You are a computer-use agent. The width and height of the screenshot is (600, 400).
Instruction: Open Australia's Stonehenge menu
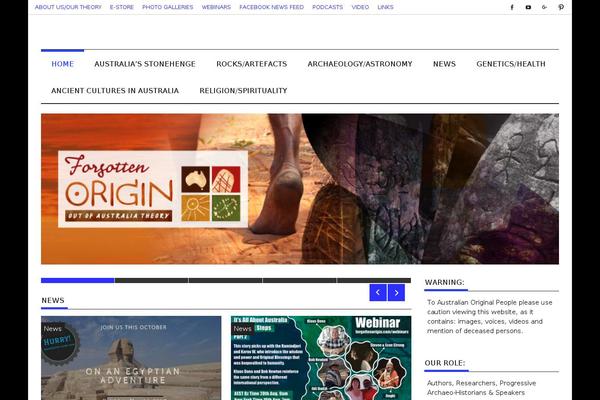145,64
